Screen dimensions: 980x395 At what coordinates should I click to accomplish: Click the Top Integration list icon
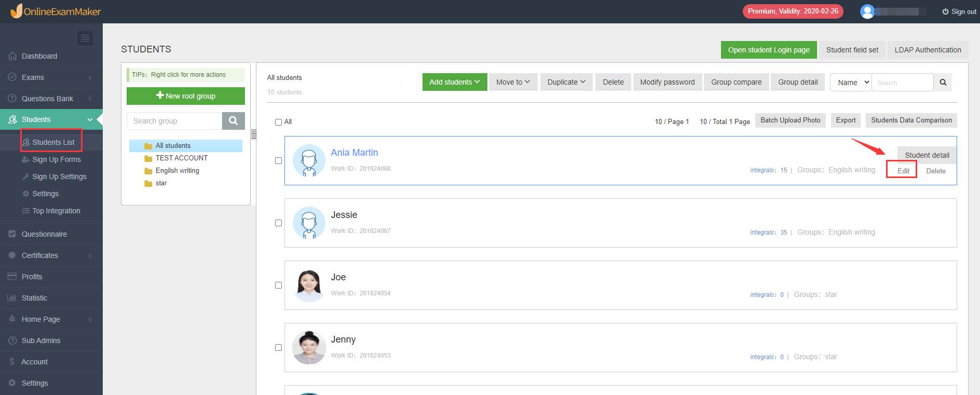25,211
